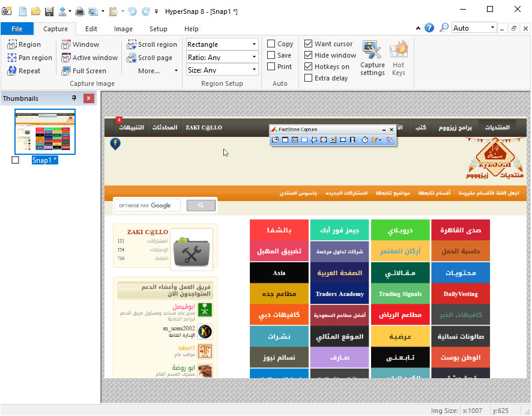
Task: Select the Capture ribbon tab
Action: coord(55,29)
